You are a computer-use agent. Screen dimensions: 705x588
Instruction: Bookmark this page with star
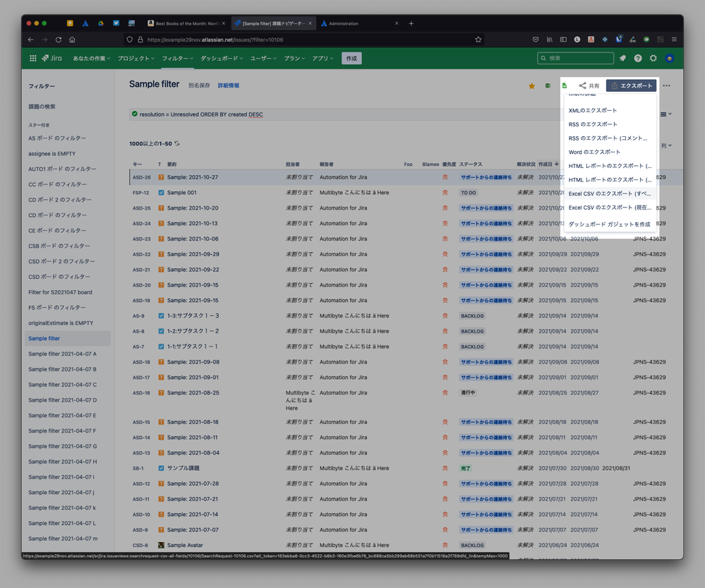pos(478,40)
